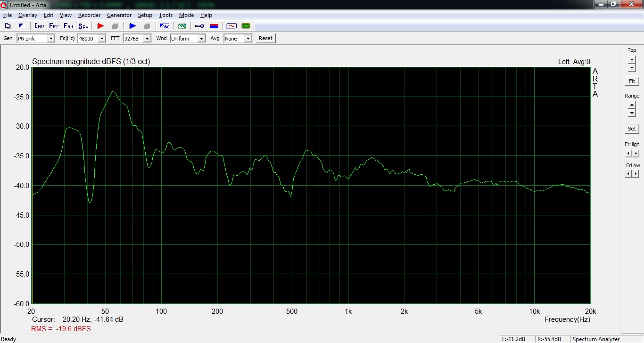Viewport: 644px width, 343px height.
Task: Click the New document icon in toolbar
Action: point(8,26)
